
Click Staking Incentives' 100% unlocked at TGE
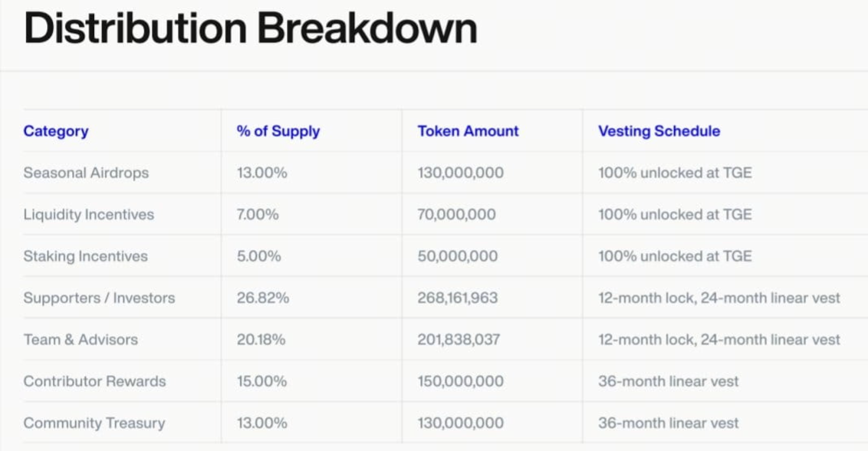click(x=674, y=256)
